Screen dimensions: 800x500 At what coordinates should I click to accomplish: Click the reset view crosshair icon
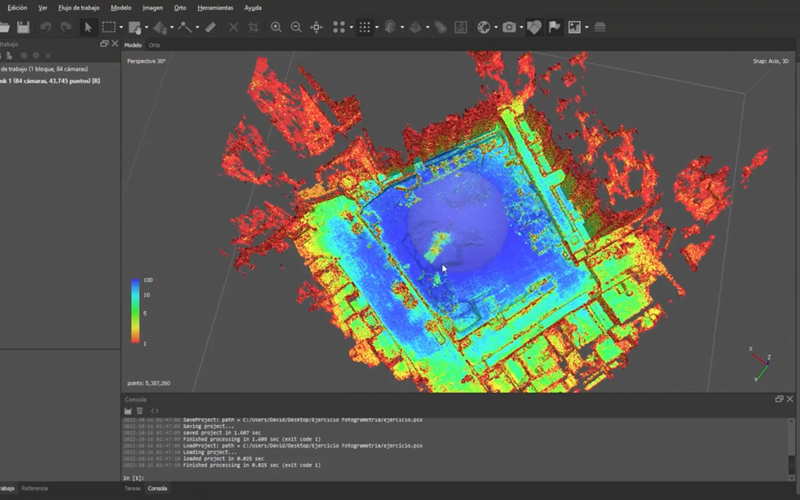[316, 27]
